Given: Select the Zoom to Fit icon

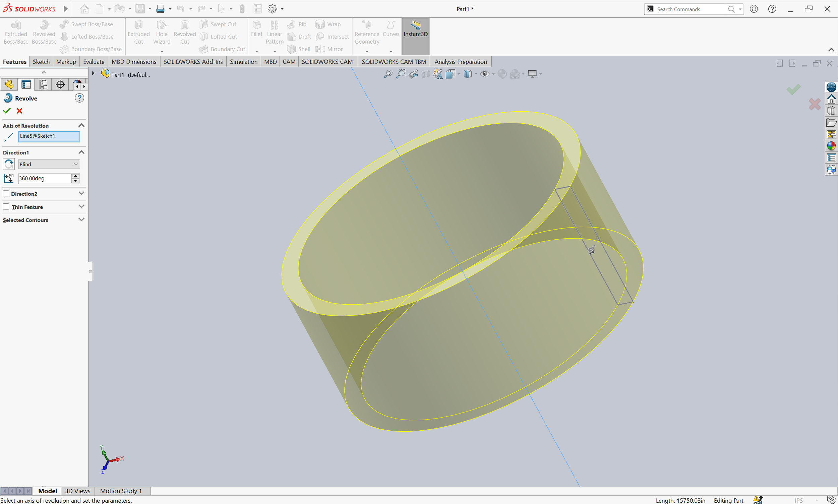Looking at the screenshot, I should (388, 74).
